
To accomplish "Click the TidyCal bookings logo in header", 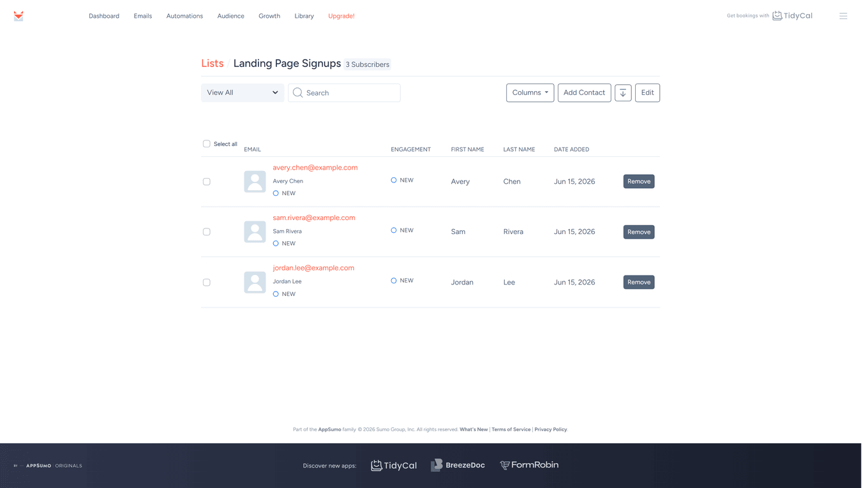I will 792,16.
